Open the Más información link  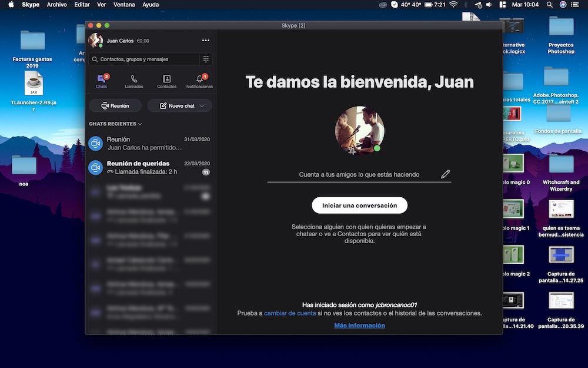(359, 326)
